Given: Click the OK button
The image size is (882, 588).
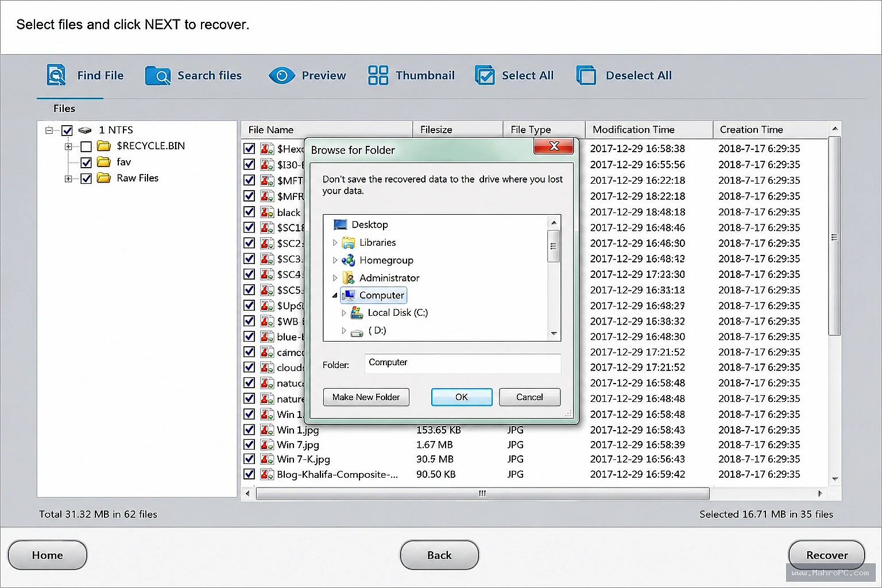Looking at the screenshot, I should pyautogui.click(x=462, y=397).
